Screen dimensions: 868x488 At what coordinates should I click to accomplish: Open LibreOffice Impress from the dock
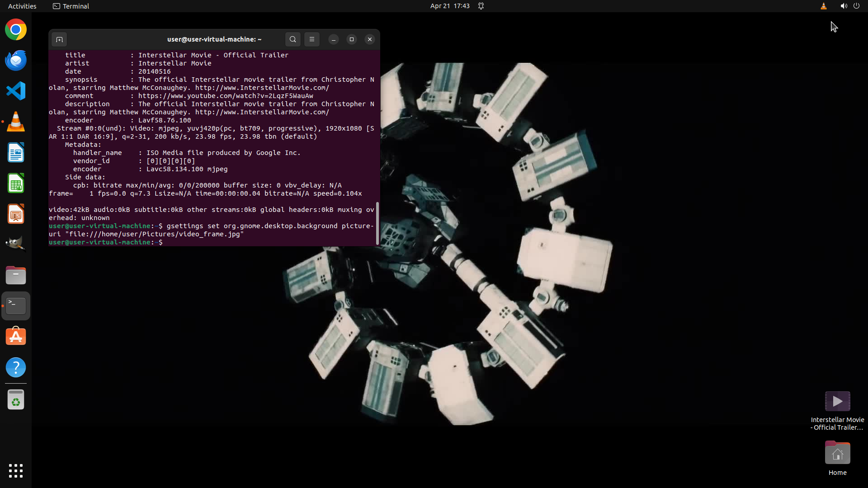pos(16,214)
